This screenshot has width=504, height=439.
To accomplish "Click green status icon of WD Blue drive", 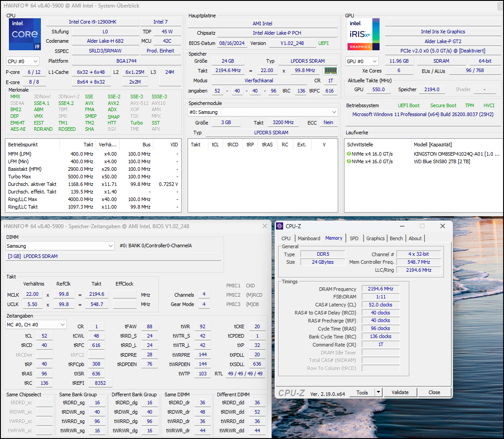I will point(349,161).
